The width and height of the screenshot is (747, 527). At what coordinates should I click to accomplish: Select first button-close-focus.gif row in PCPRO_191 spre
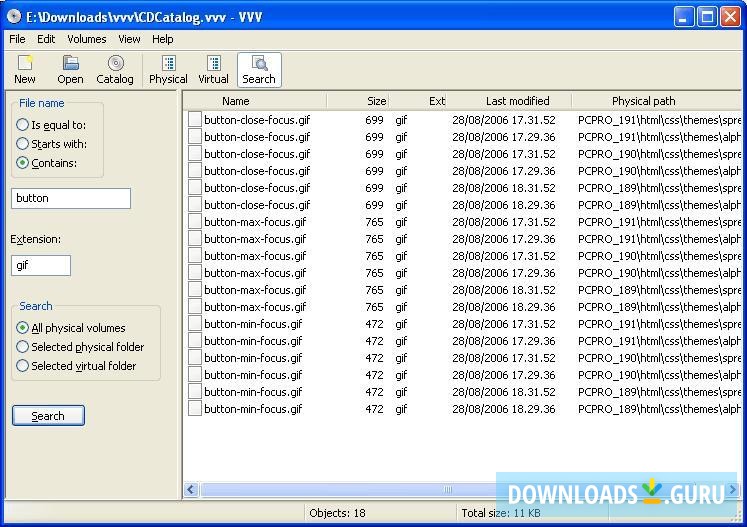coord(462,120)
